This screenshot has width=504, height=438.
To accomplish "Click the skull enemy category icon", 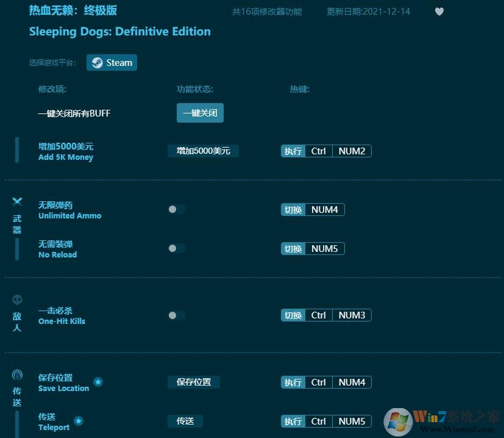I will tap(17, 300).
